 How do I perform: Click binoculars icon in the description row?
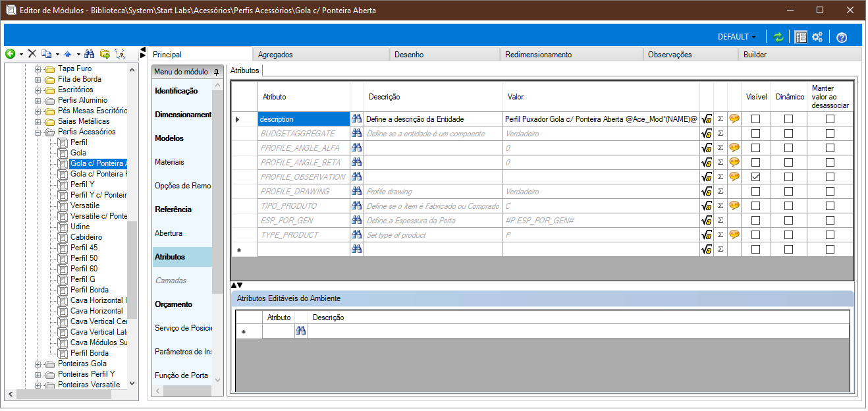(x=357, y=119)
